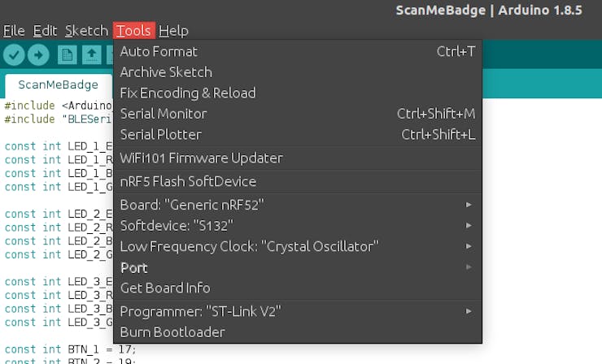Select Auto Format from Tools menu
The height and width of the screenshot is (364, 602).
coord(298,51)
